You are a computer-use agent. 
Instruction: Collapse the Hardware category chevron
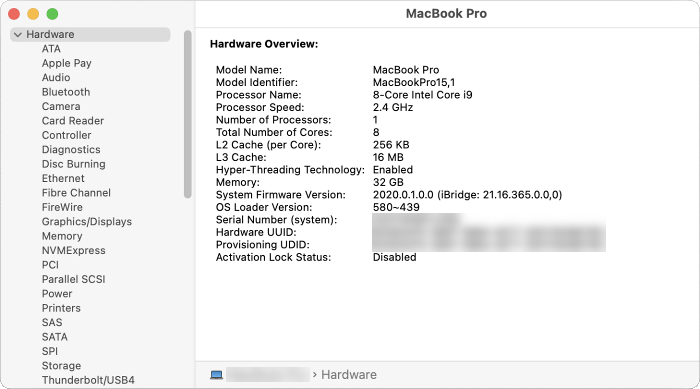pyautogui.click(x=18, y=34)
